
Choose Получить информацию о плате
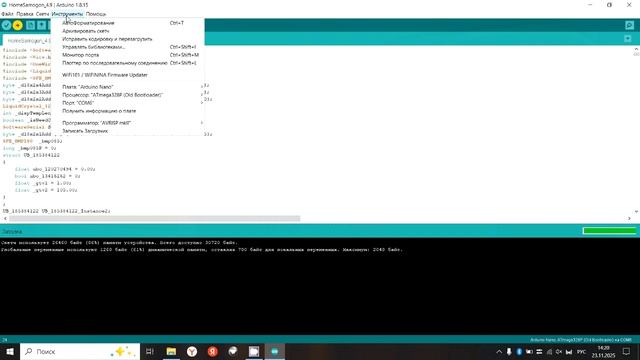(x=127, y=111)
